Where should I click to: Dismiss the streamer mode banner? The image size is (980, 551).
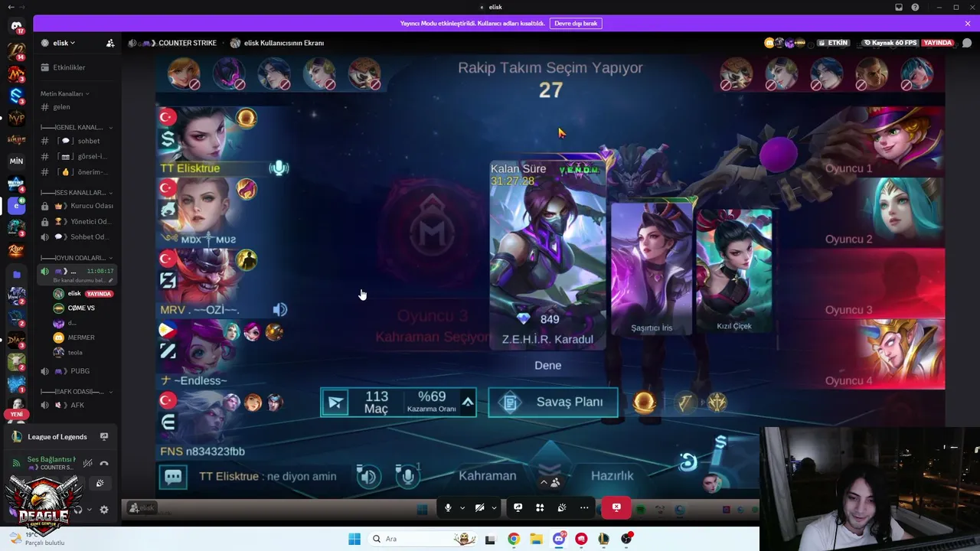tap(967, 23)
